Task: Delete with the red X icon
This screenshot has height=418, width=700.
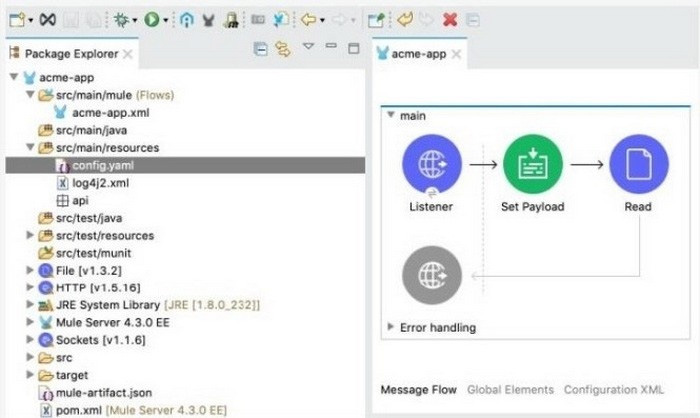Action: point(450,20)
